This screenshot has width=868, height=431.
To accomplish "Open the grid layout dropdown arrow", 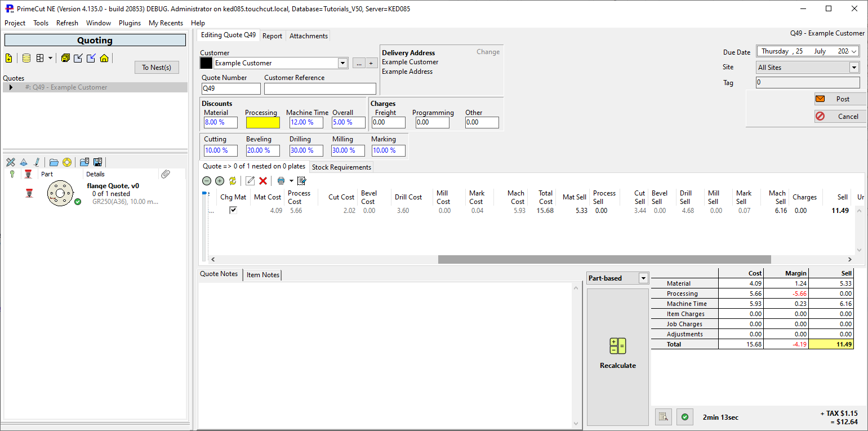I will [50, 58].
